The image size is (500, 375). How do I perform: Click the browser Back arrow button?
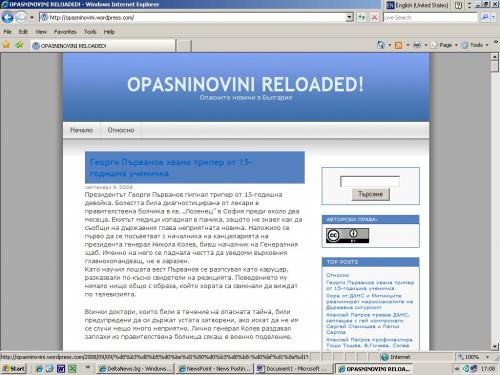click(7, 17)
